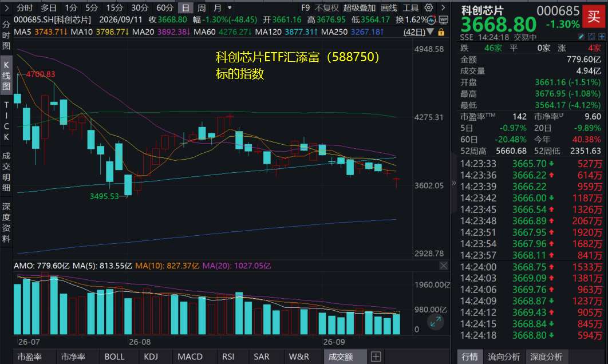The height and width of the screenshot is (364, 608).
Task: Open 超级叠加 overlay option
Action: point(360,8)
